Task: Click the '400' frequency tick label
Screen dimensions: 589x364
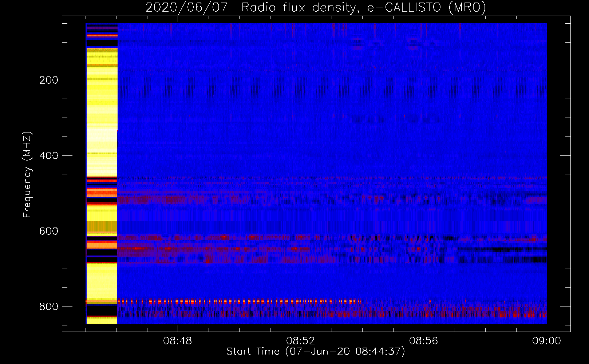Action: coord(49,156)
